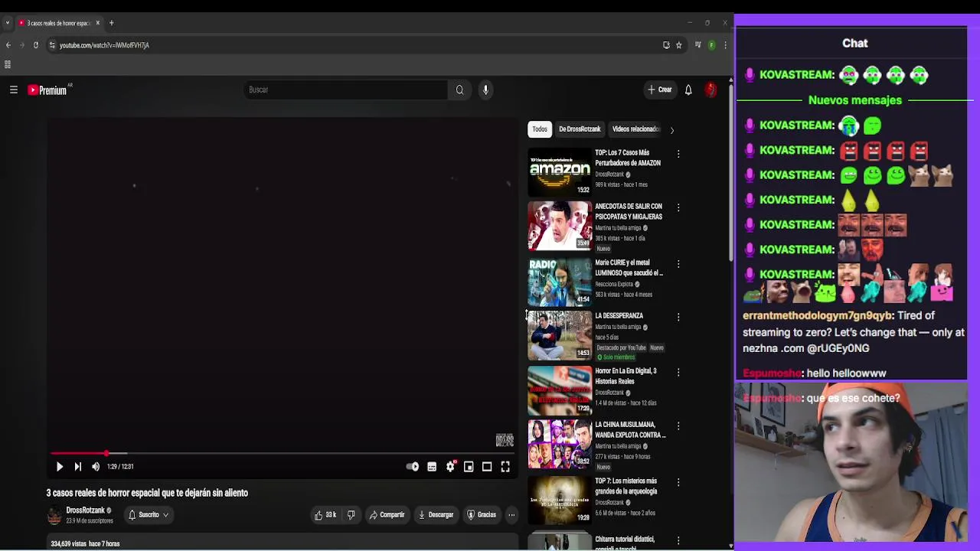Open the YouTube account avatar menu
The height and width of the screenshot is (551, 980).
point(710,90)
